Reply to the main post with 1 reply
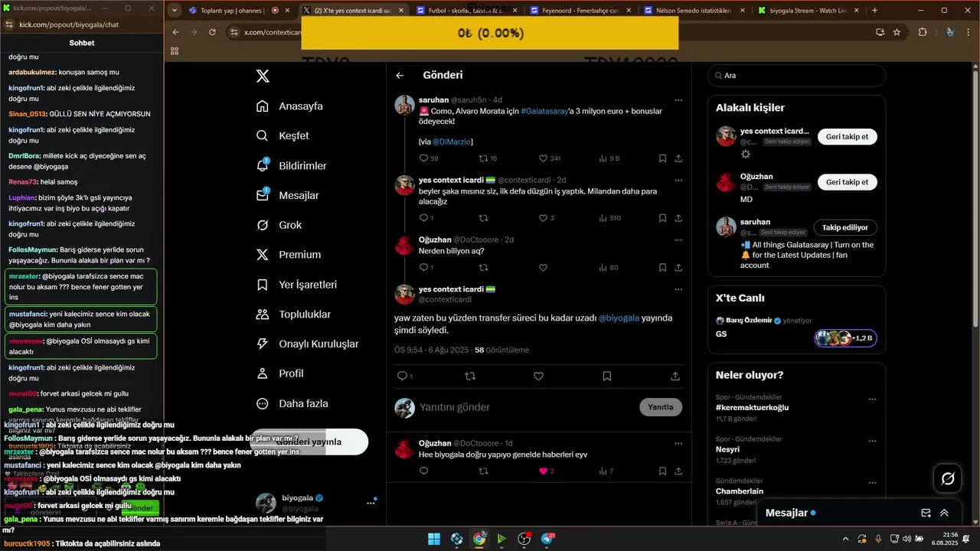Screen dimensions: 980x551 [404, 377]
